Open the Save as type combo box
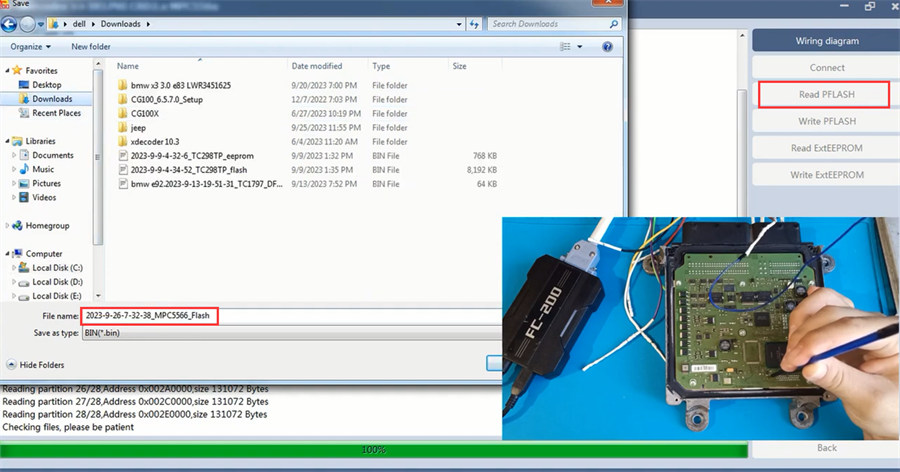Screen dimensions: 900x472 [292, 333]
